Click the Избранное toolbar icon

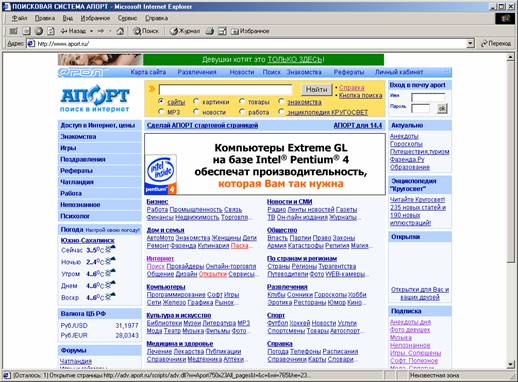(250, 31)
